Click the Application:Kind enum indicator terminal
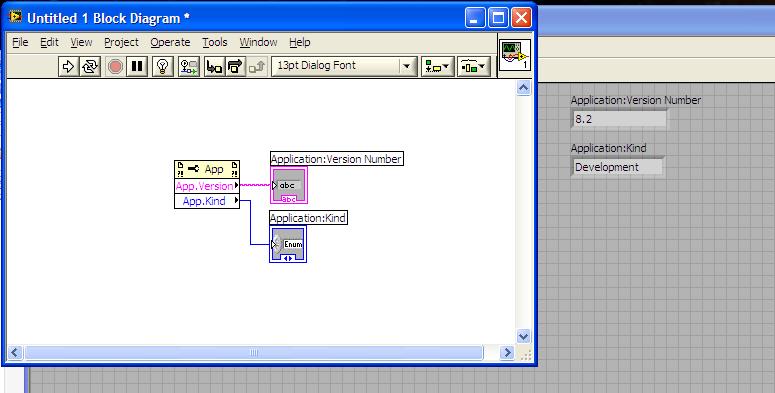Image resolution: width=775 pixels, height=393 pixels. (288, 244)
